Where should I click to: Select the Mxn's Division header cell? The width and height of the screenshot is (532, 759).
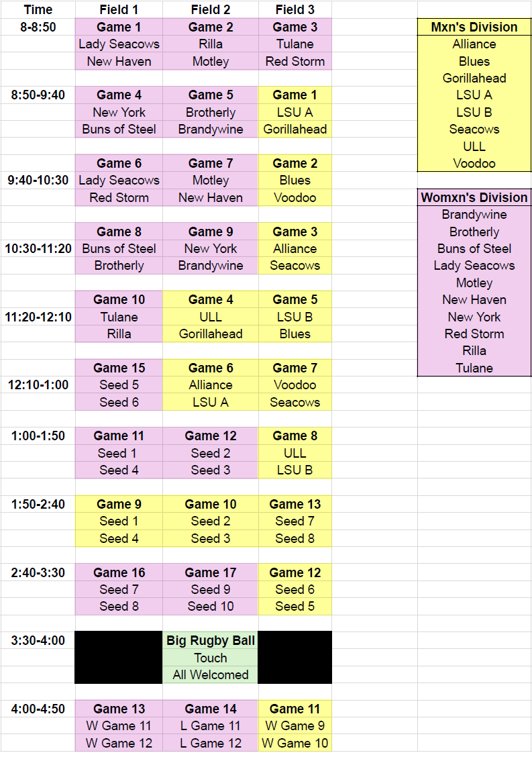474,28
